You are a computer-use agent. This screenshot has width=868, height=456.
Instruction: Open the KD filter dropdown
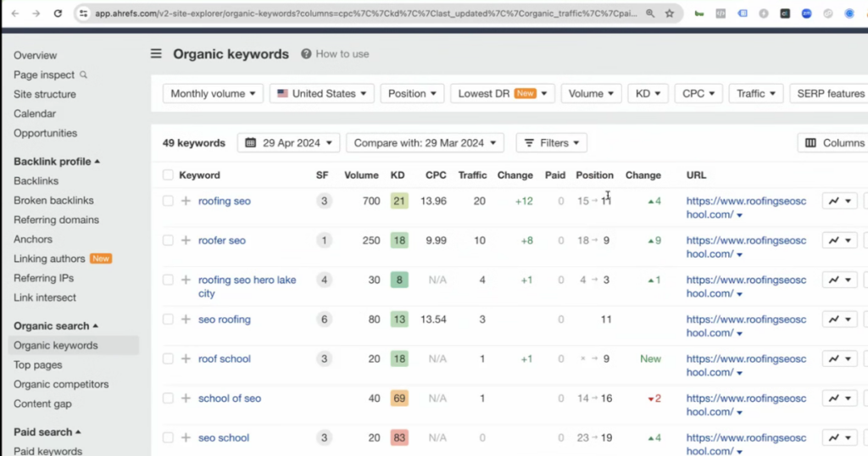tap(648, 93)
